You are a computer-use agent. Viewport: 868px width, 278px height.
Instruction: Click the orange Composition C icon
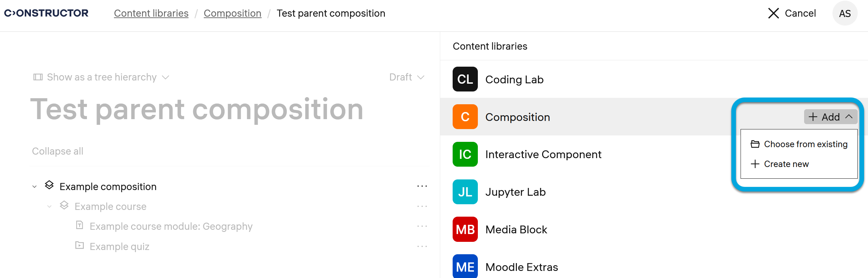[465, 117]
